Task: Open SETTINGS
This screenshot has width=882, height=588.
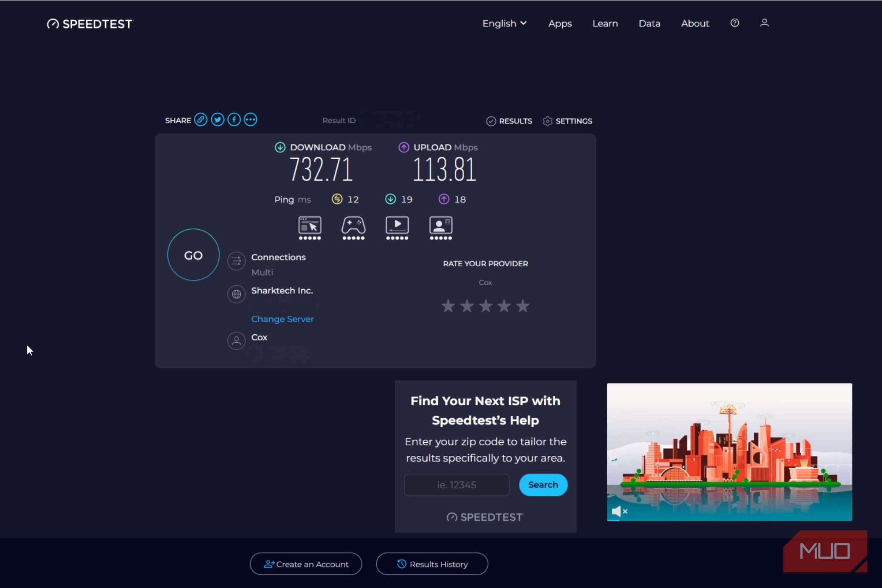Action: (567, 121)
